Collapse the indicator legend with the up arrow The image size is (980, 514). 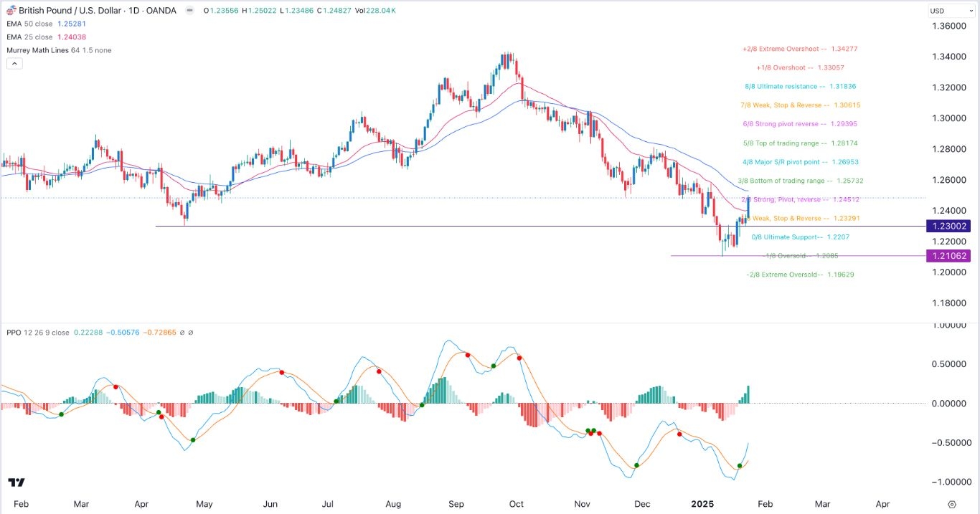(14, 63)
